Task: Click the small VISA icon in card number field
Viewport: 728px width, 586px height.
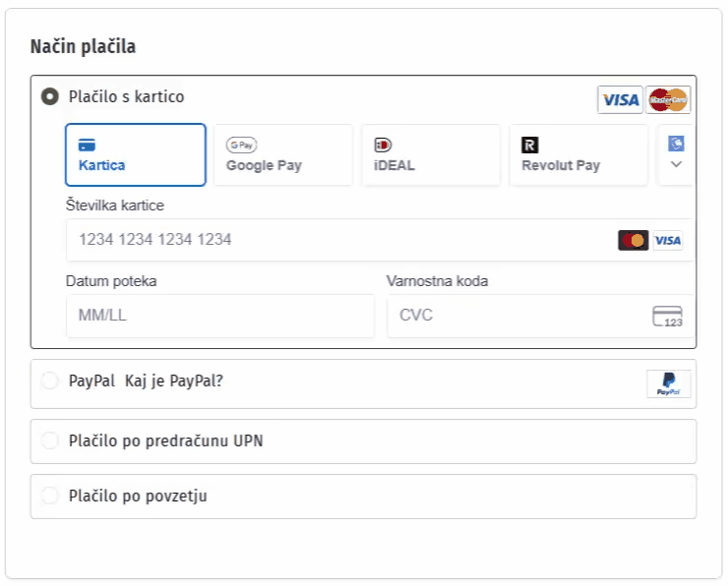Action: coord(668,240)
